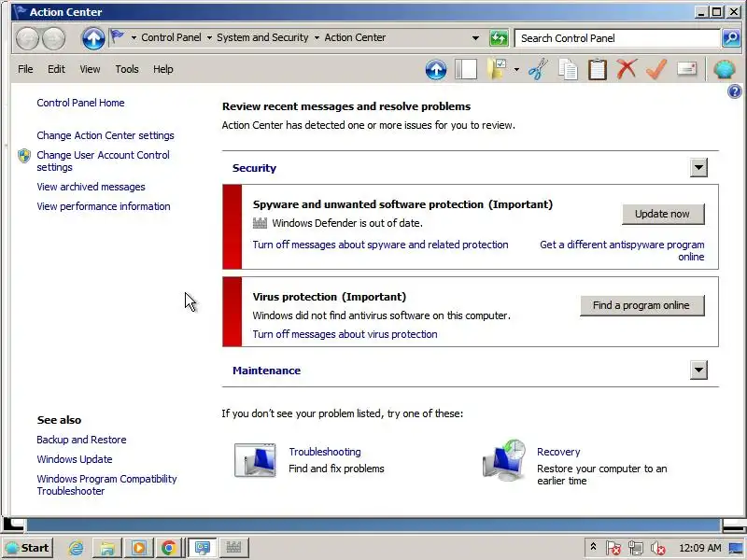Toggle the navigation pane layout icon

point(465,69)
